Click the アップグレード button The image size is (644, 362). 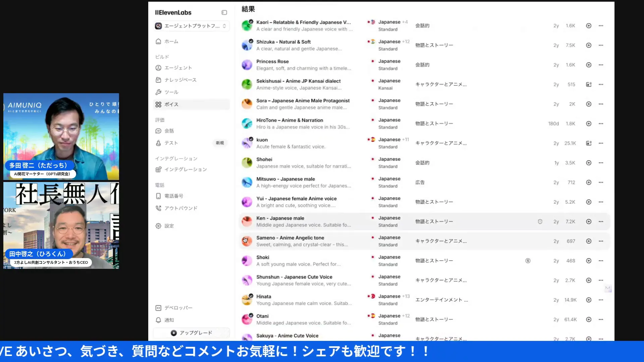pos(191,333)
